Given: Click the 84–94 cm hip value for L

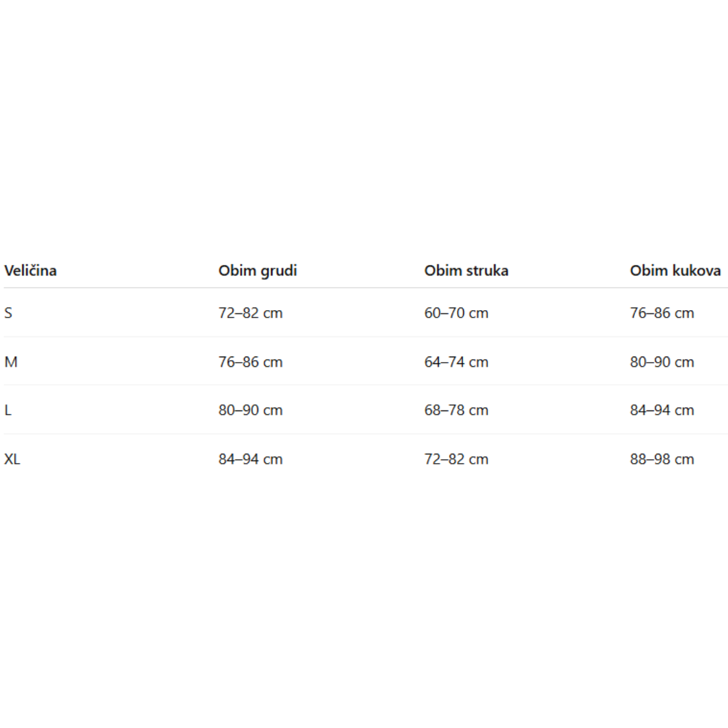Looking at the screenshot, I should [662, 410].
